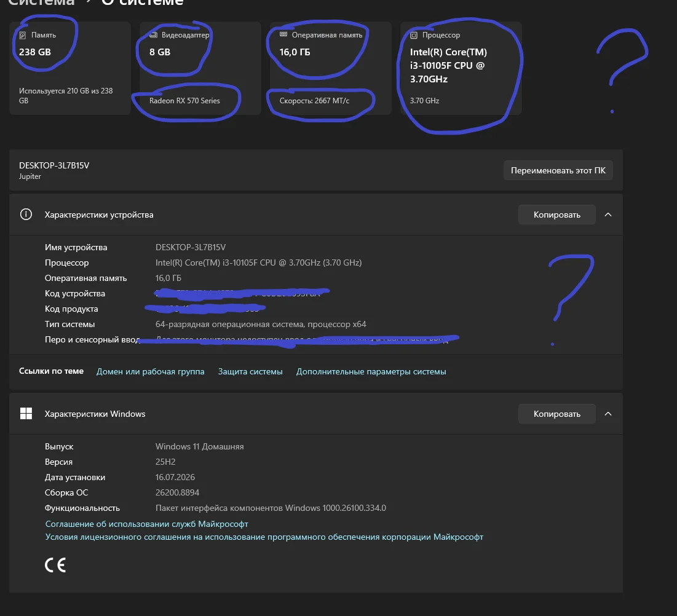Select the Radeon RX 570 Series text

pos(184,101)
